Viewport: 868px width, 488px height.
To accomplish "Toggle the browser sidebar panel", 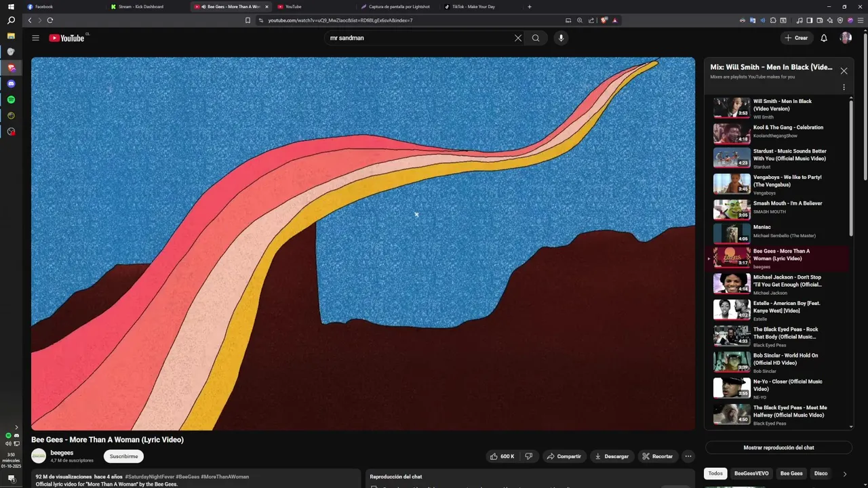I will click(809, 20).
